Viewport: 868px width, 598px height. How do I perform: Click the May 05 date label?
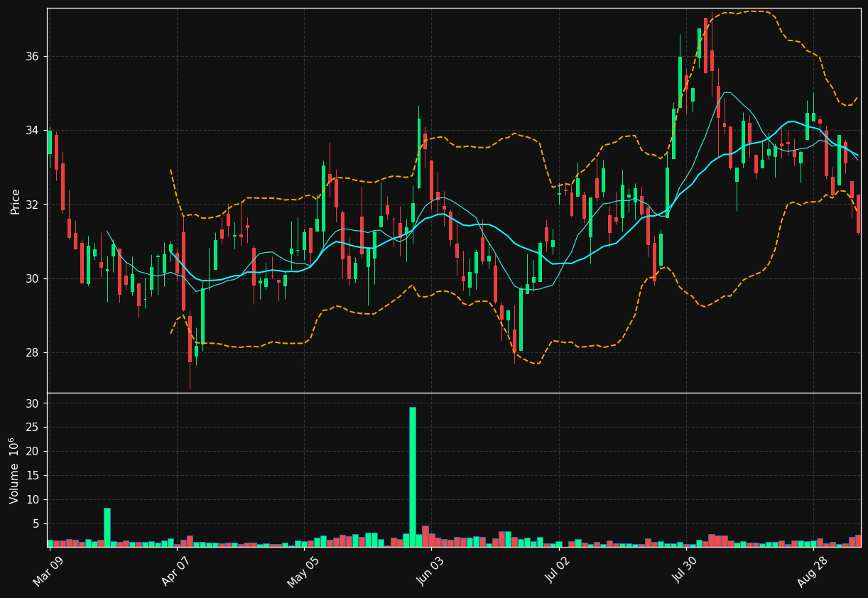tap(303, 571)
